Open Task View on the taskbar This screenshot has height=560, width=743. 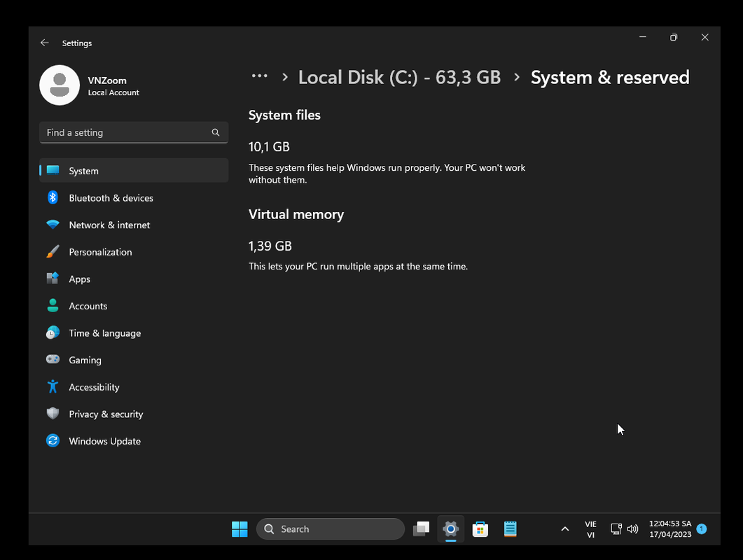click(x=422, y=528)
